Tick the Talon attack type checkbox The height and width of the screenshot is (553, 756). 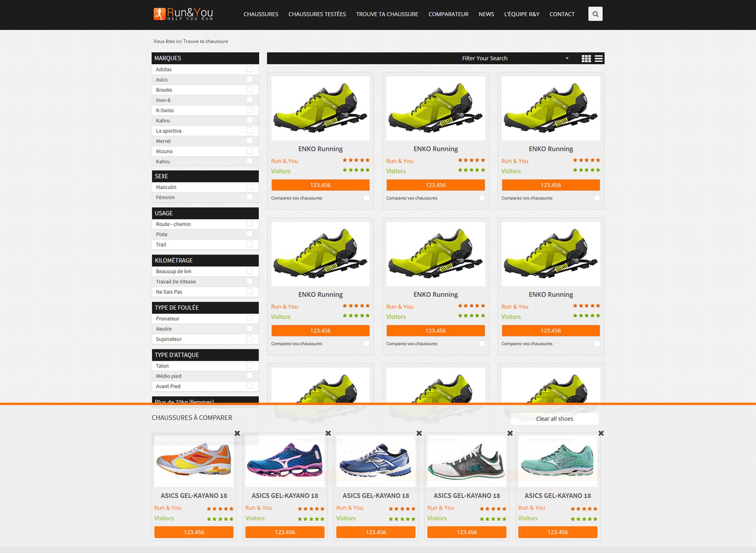249,365
